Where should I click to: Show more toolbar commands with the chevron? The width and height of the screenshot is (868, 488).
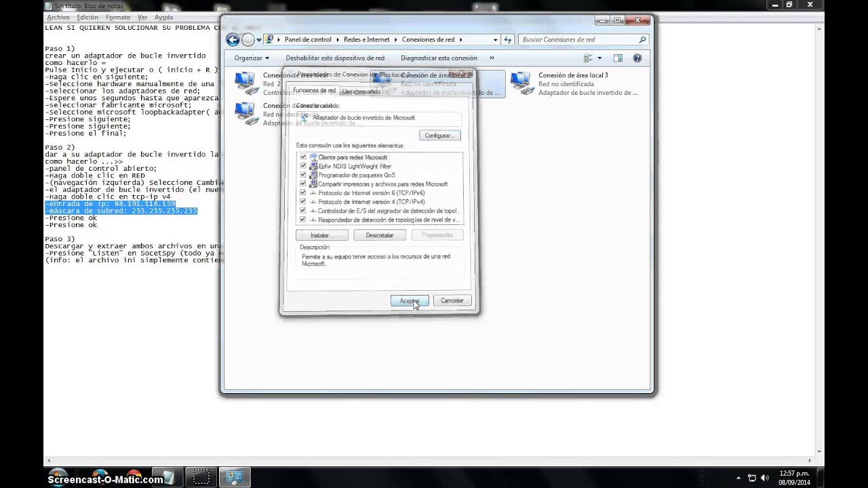492,58
